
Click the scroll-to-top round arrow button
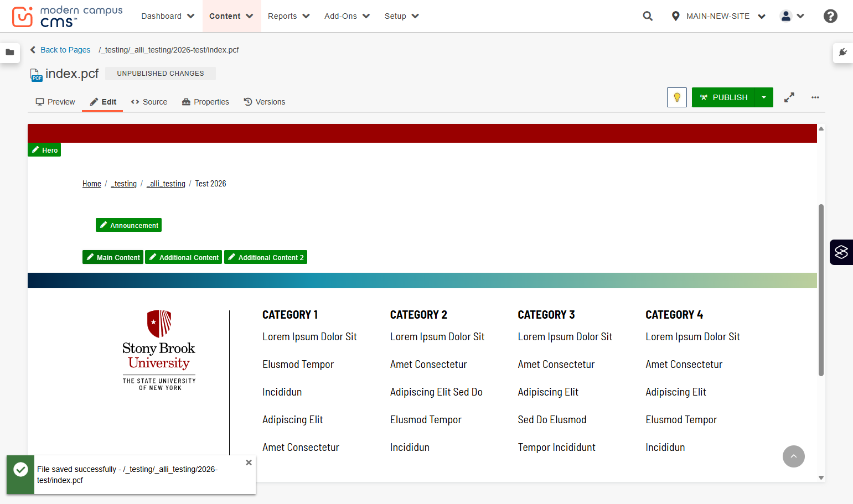[794, 456]
